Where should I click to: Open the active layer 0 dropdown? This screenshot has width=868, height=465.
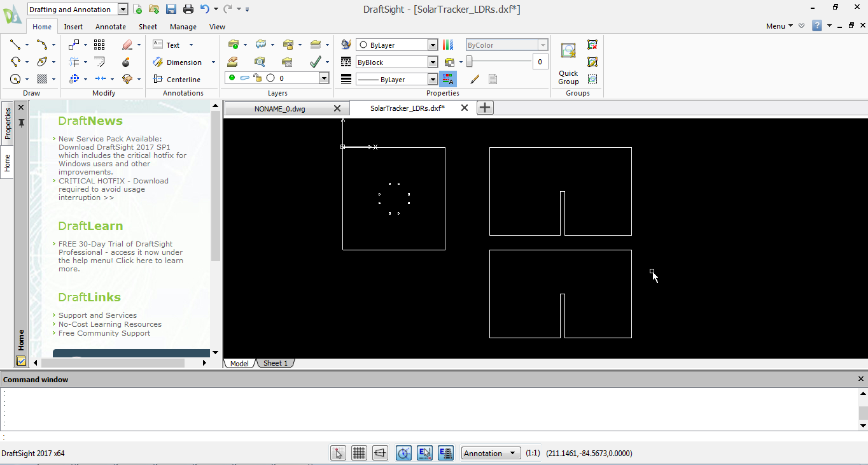point(324,78)
